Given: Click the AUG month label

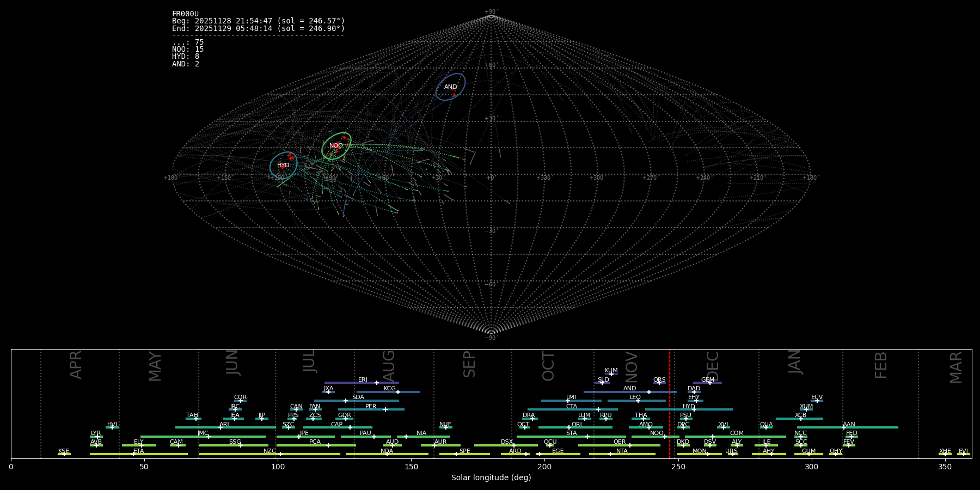Looking at the screenshot, I should coord(388,366).
